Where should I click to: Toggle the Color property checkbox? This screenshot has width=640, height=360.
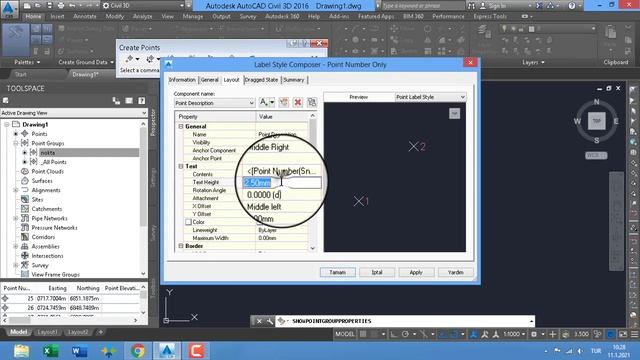pyautogui.click(x=188, y=222)
